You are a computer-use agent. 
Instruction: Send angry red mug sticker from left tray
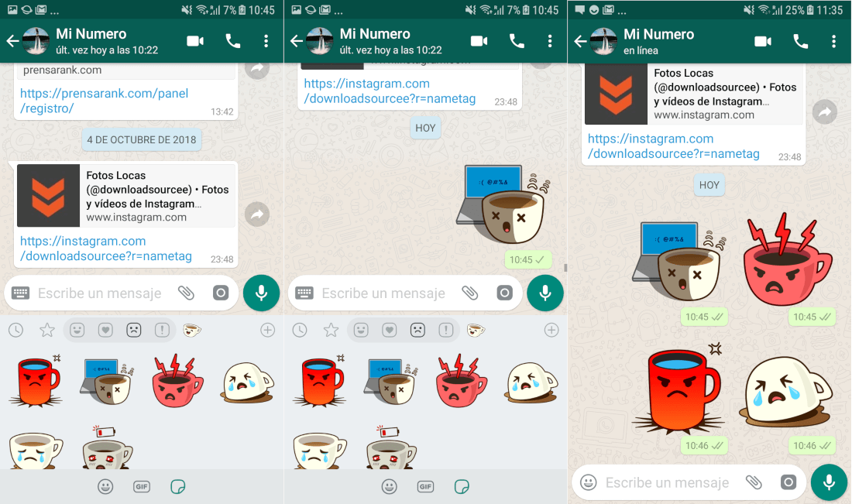[36, 381]
